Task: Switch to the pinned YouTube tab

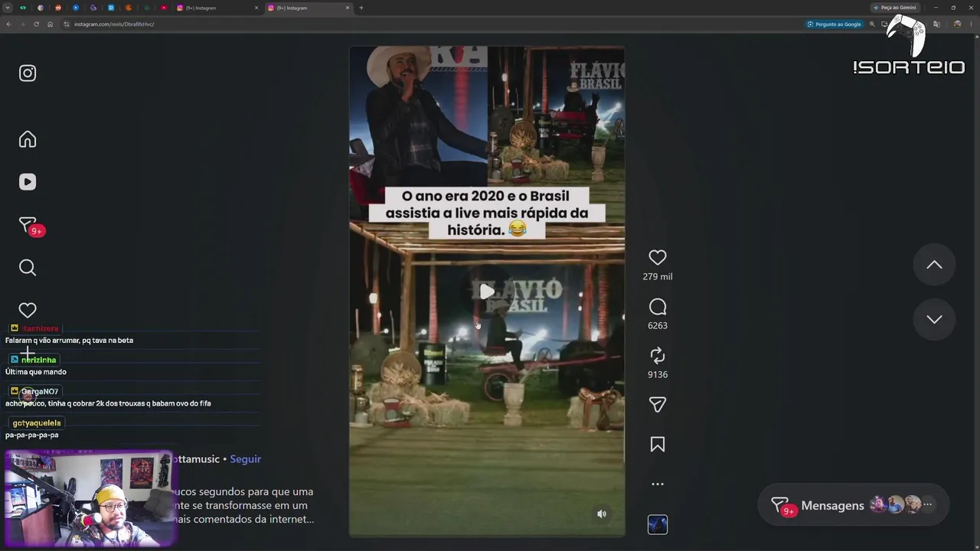Action: point(164,8)
